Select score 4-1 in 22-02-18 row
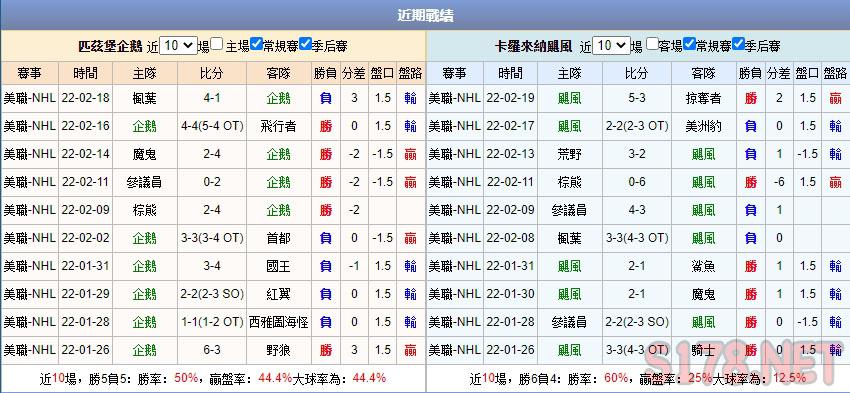 click(x=211, y=98)
